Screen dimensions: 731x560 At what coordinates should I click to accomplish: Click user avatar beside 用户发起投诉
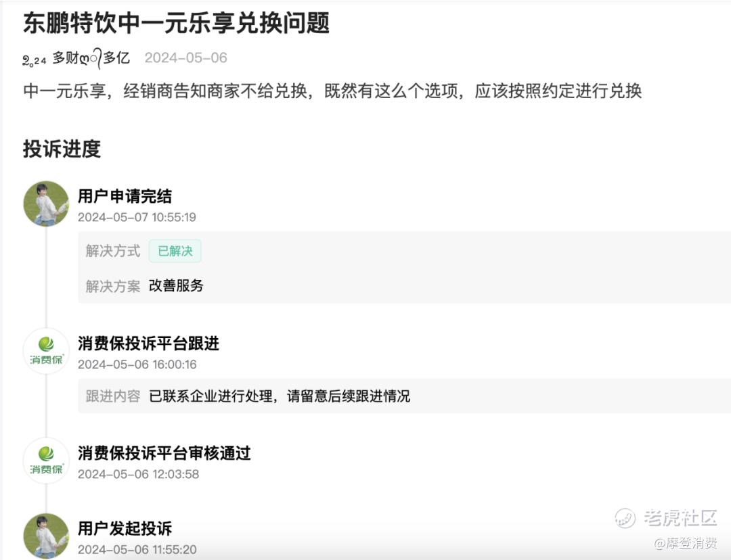point(46,536)
